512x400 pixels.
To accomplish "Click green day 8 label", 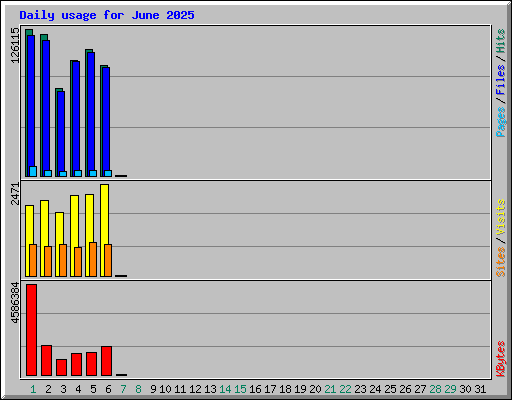I will pos(138,389).
